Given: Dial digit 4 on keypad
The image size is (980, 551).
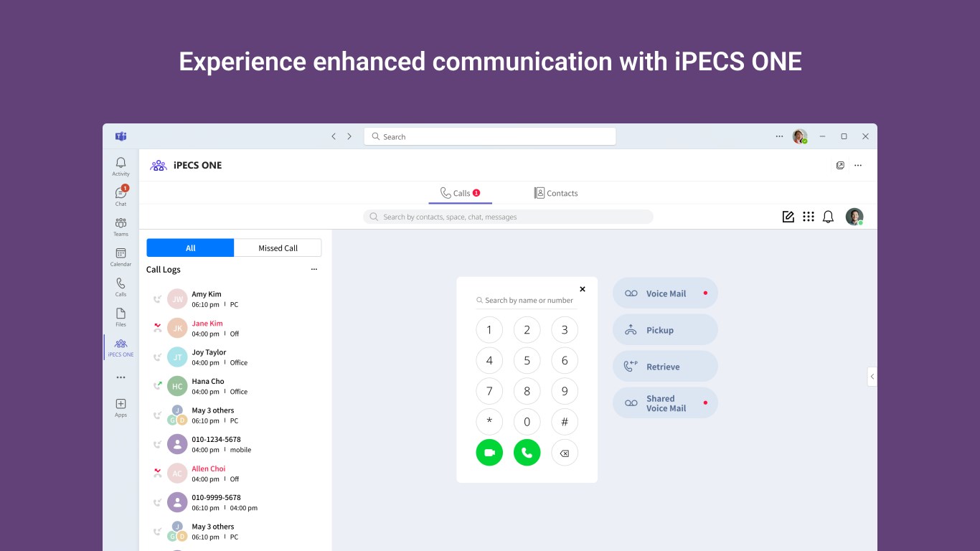Looking at the screenshot, I should tap(489, 361).
